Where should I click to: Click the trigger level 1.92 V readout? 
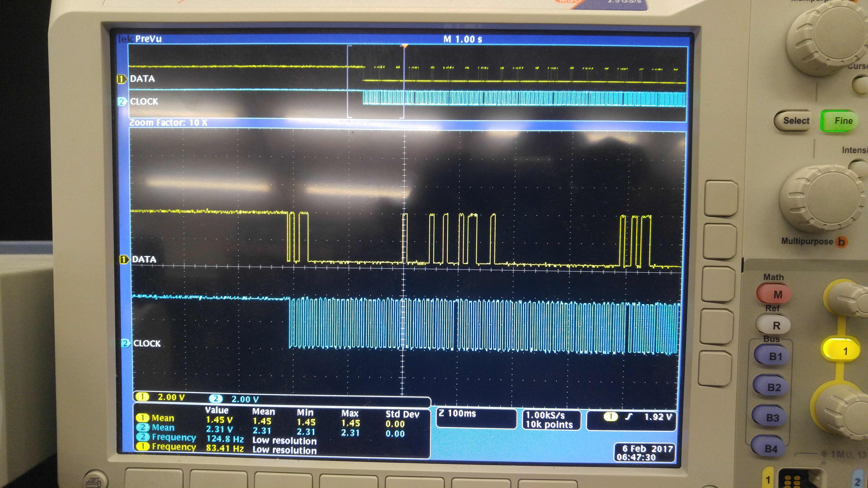click(658, 417)
